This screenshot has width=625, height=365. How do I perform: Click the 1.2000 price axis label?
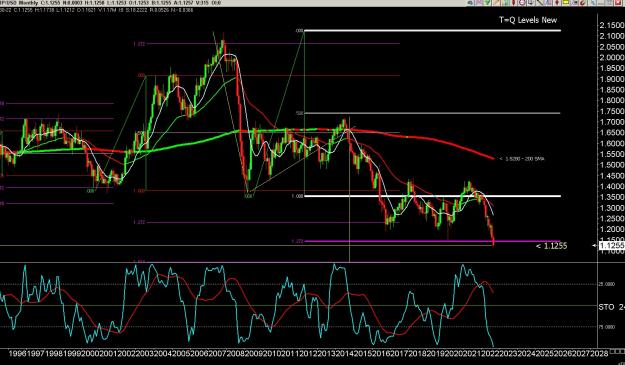tap(612, 229)
